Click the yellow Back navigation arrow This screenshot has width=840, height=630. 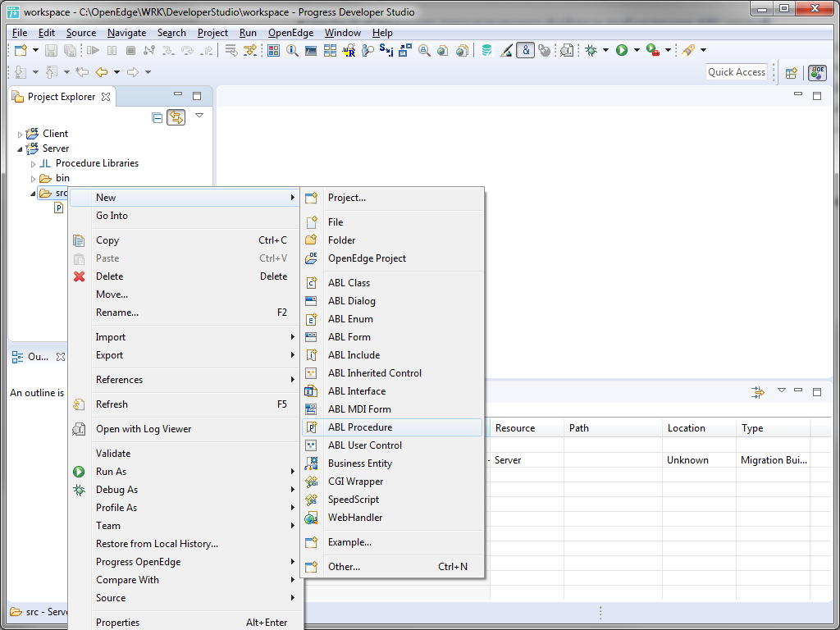101,72
